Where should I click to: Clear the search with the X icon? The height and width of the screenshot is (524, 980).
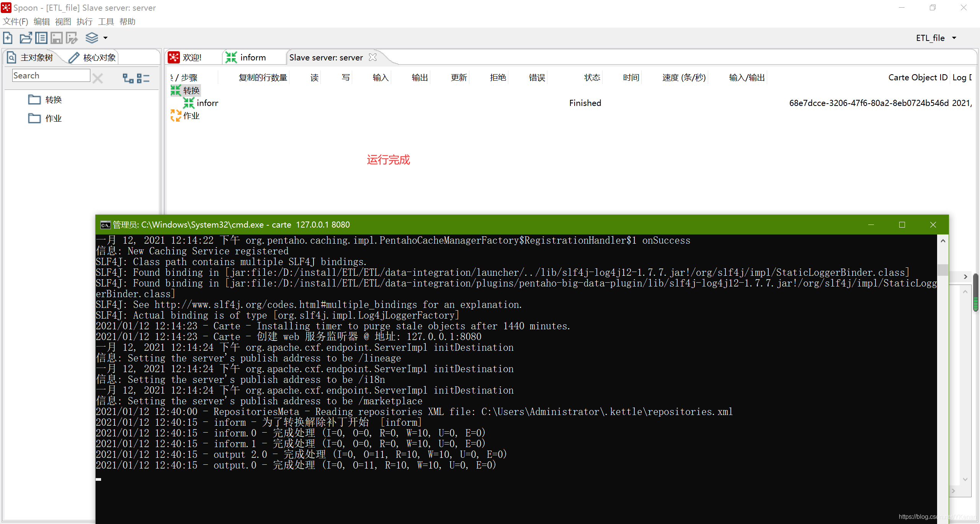[x=98, y=78]
